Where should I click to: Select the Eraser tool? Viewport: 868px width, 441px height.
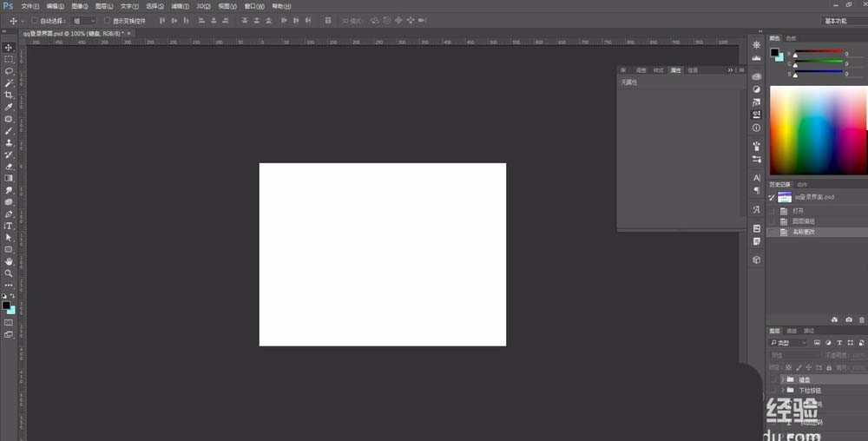(x=9, y=166)
